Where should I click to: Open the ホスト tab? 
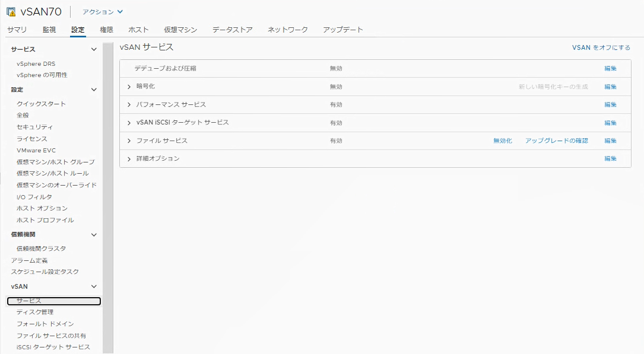point(138,30)
